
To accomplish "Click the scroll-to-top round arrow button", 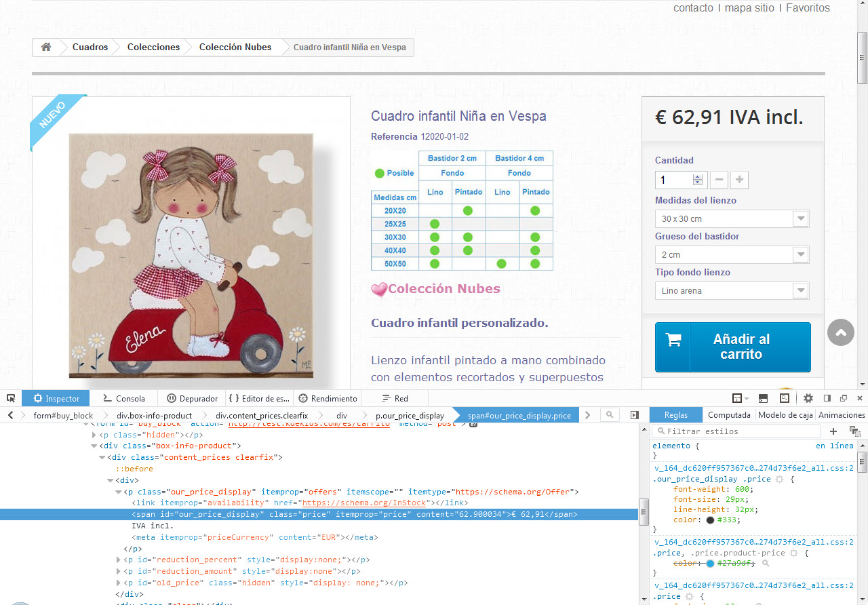I will tap(841, 332).
